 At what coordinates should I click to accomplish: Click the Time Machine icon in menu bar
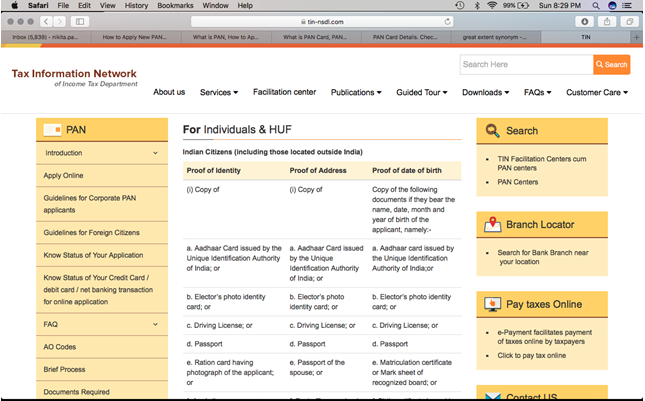pos(460,5)
